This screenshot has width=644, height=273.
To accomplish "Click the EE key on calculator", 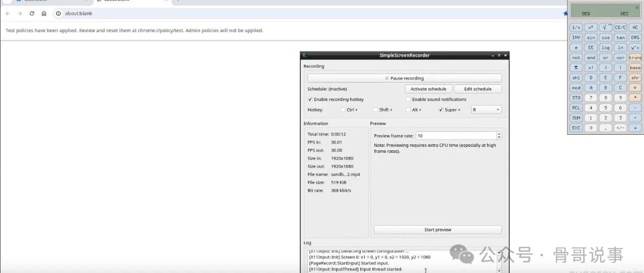I will pyautogui.click(x=591, y=47).
